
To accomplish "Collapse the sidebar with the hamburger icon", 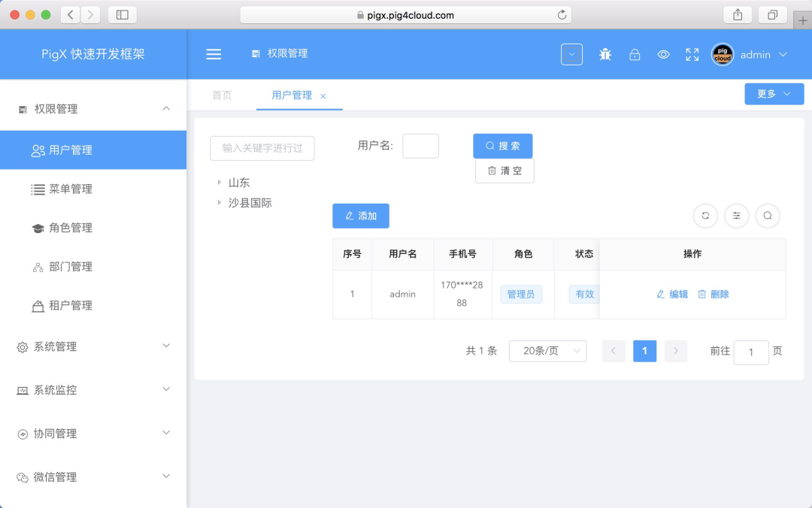I will [x=214, y=53].
